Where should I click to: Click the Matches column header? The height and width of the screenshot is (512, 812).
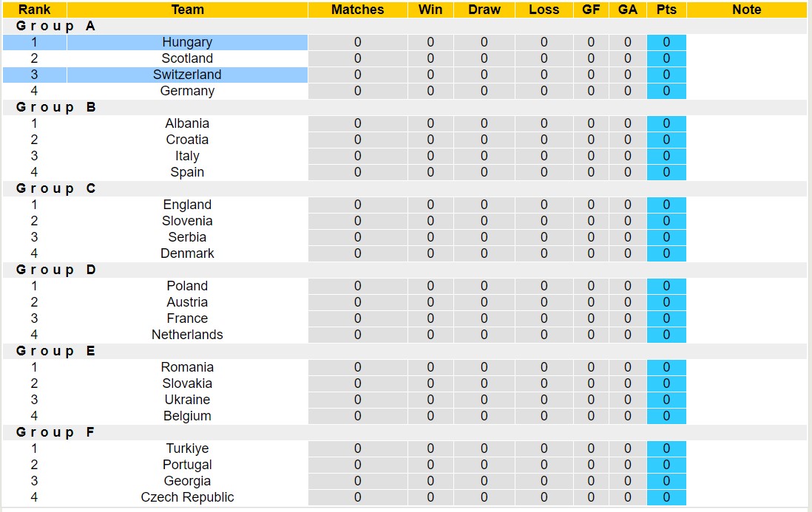click(357, 10)
